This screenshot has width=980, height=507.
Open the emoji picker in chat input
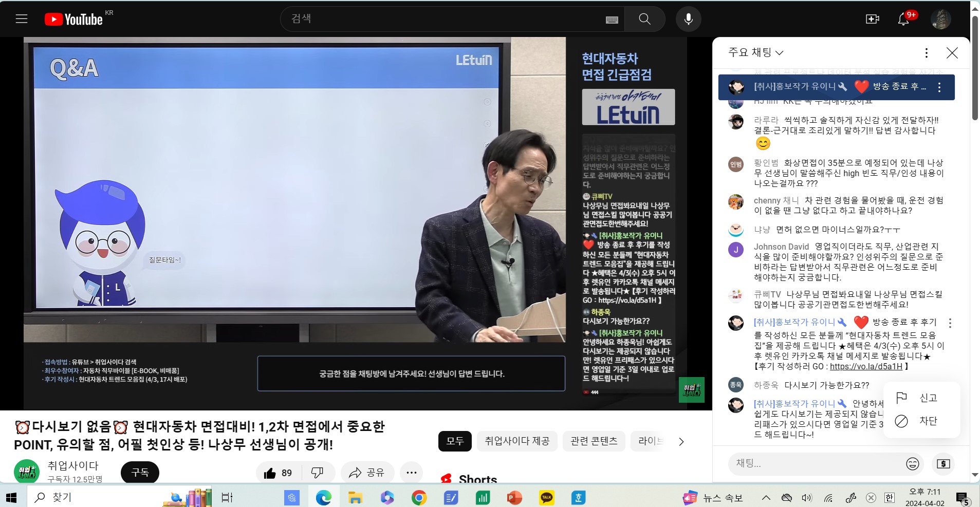912,464
